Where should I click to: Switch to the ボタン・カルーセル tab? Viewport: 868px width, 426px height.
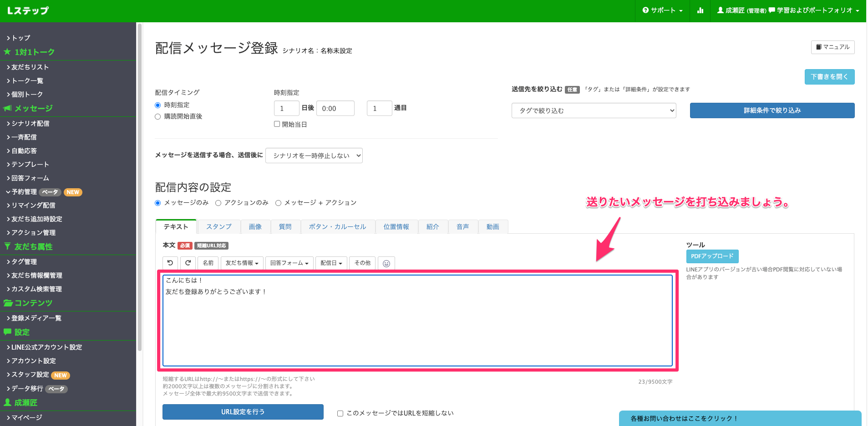pyautogui.click(x=338, y=226)
